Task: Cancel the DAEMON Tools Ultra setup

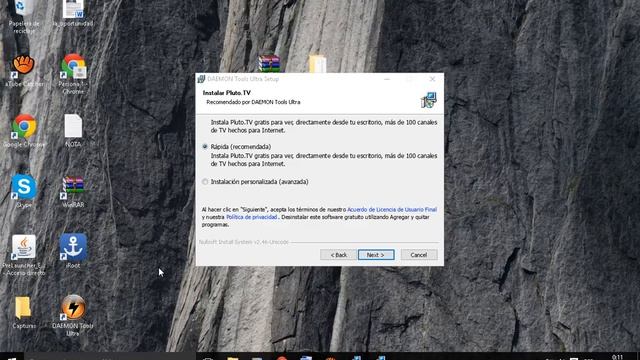Action: click(x=419, y=255)
